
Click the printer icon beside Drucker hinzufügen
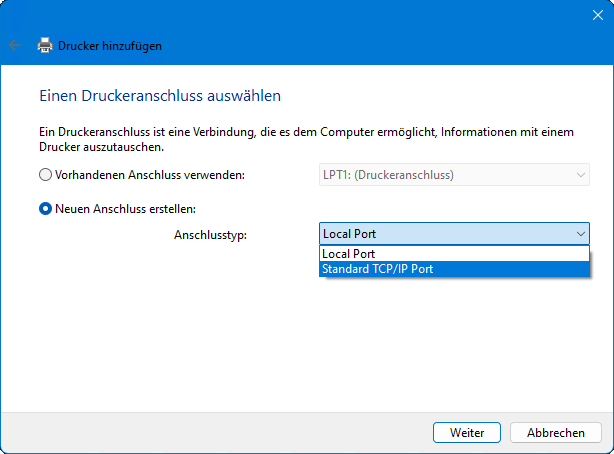tap(44, 45)
